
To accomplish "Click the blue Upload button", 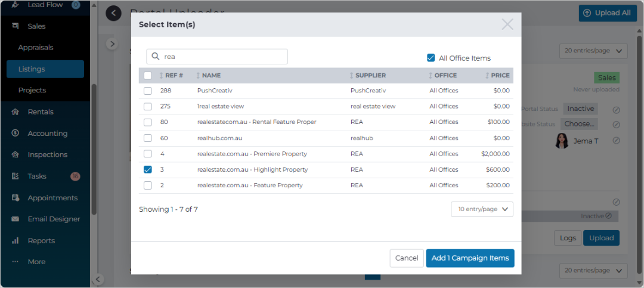I will tap(601, 239).
